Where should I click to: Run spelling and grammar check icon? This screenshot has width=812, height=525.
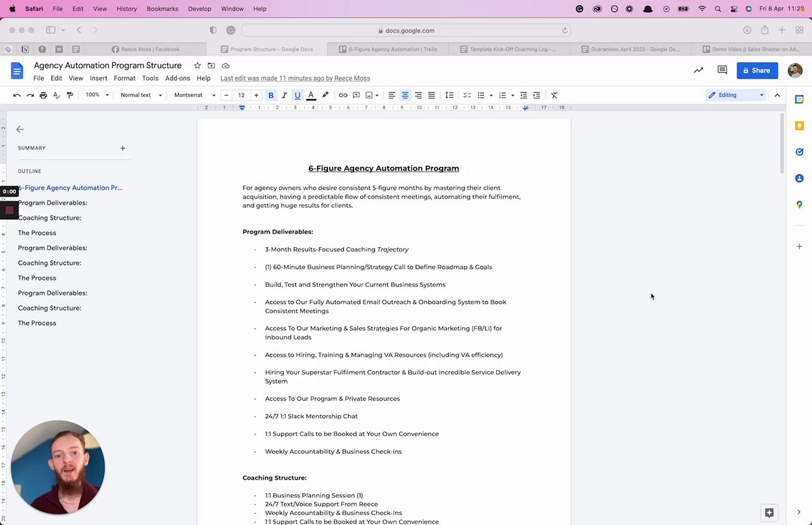click(x=56, y=95)
